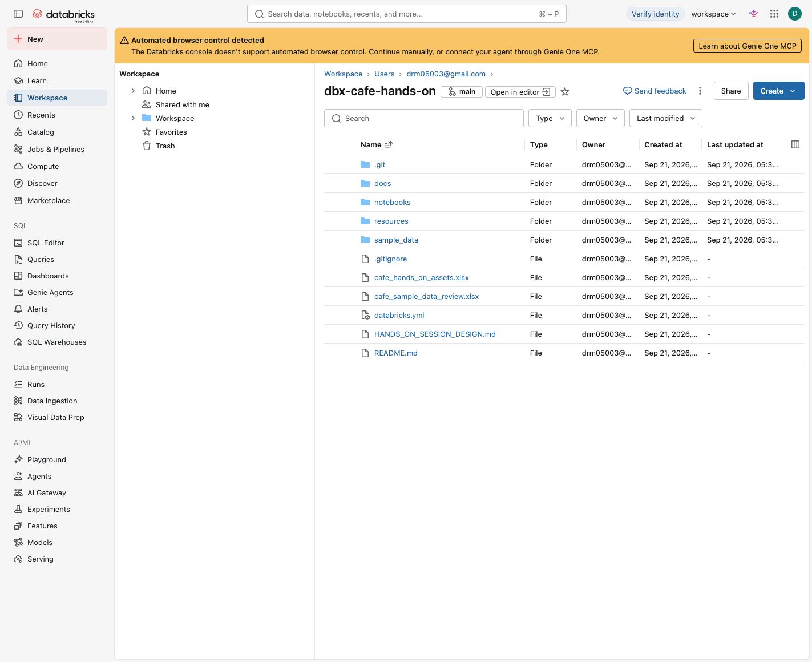This screenshot has width=812, height=662.
Task: Open the Last modified filter dropdown
Action: 666,118
